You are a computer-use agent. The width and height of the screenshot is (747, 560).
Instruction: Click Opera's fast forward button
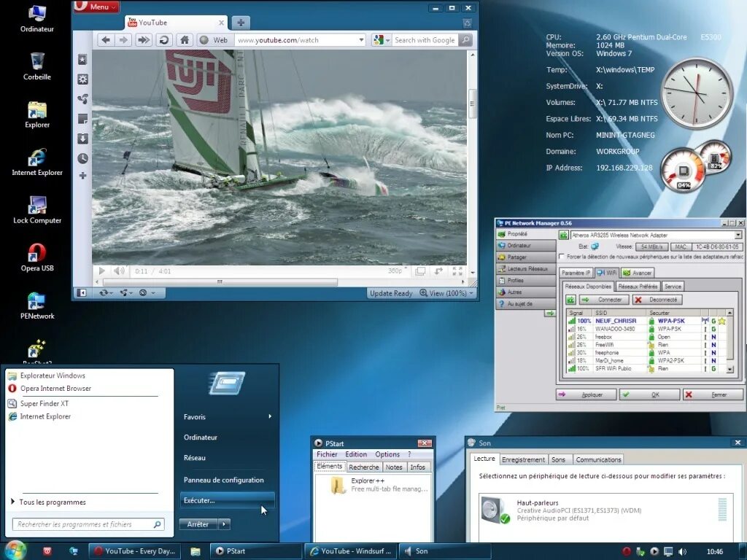pyautogui.click(x=144, y=40)
